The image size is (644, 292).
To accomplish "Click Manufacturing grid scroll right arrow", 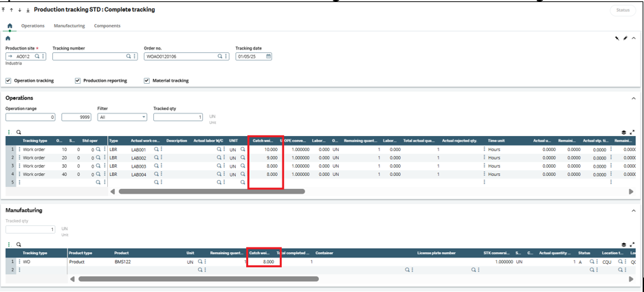I will coord(631,279).
